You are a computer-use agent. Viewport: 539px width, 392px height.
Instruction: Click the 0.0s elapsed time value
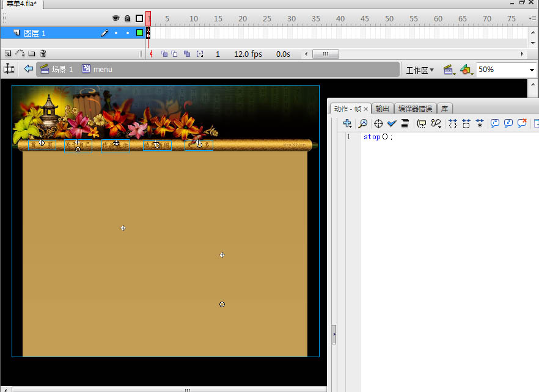click(283, 54)
